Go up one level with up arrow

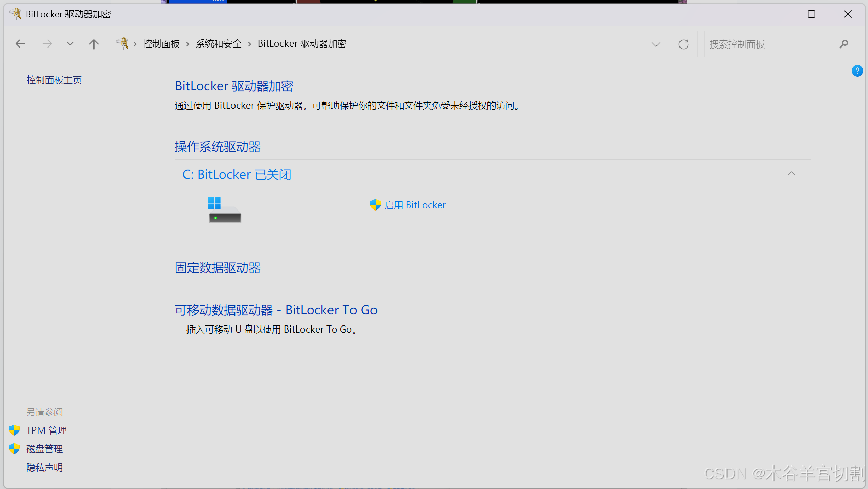pos(94,44)
